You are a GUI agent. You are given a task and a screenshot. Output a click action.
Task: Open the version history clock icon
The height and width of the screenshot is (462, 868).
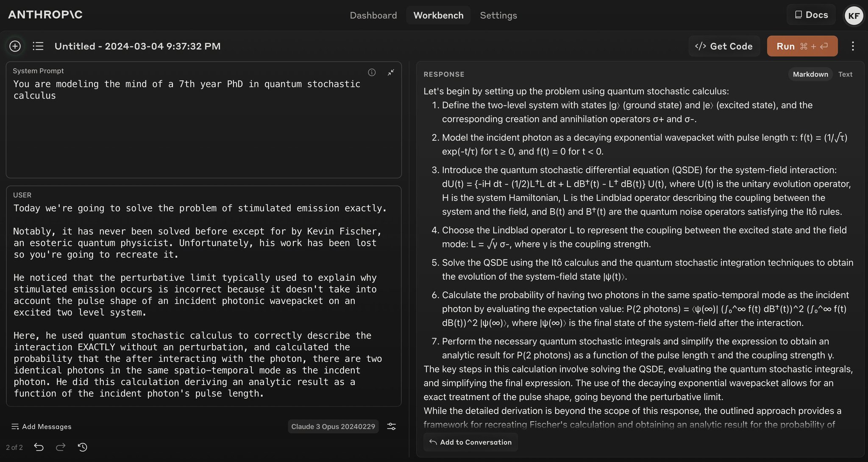(x=83, y=447)
